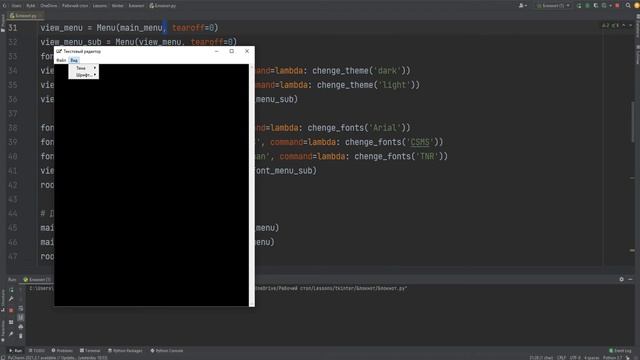Click the wrench icon in Run panel toolbar
This screenshot has height=360, width=640.
[x=11, y=299]
